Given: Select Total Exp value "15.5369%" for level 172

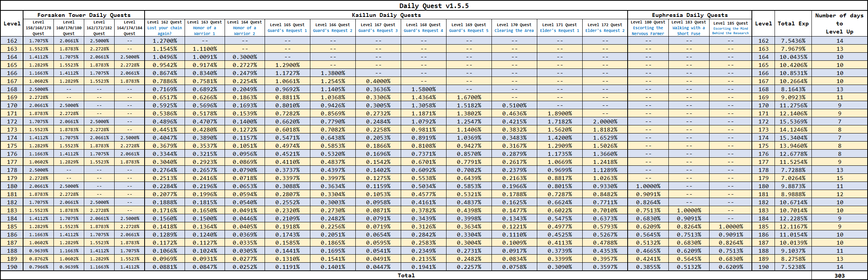Looking at the screenshot, I should click(793, 122).
